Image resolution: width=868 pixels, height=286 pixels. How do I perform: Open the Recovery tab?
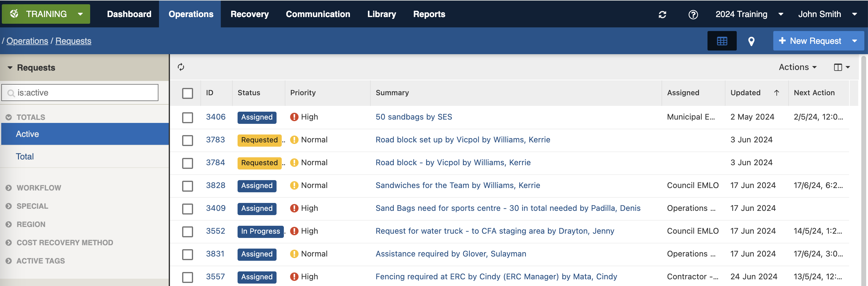249,14
